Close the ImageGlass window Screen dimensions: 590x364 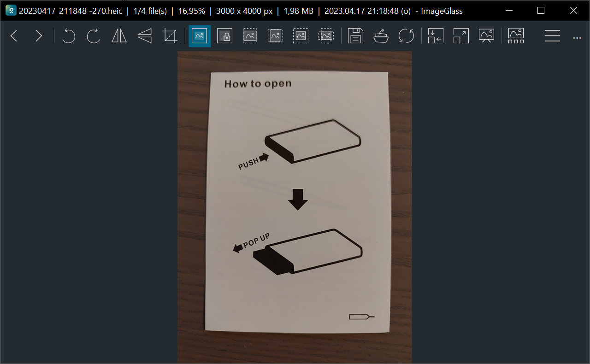tap(573, 11)
